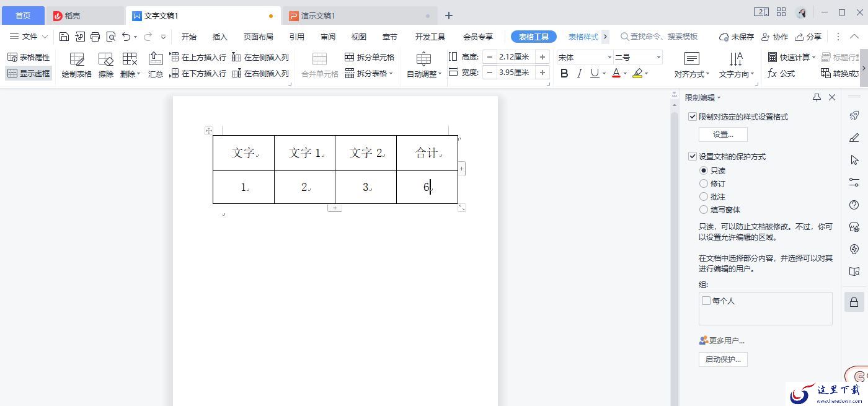The height and width of the screenshot is (406, 868).
Task: Select the 修订 radio option
Action: [704, 183]
